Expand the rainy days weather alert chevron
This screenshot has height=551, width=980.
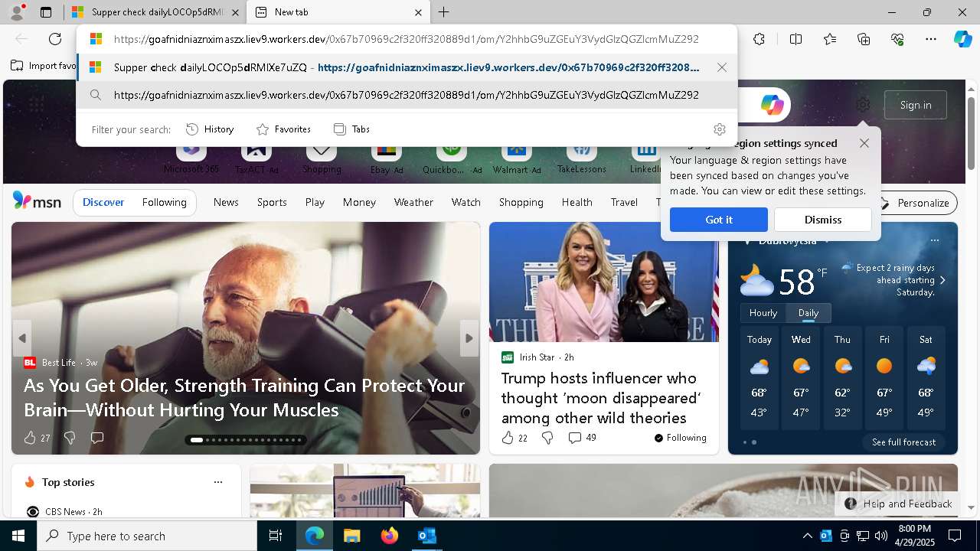(x=942, y=280)
